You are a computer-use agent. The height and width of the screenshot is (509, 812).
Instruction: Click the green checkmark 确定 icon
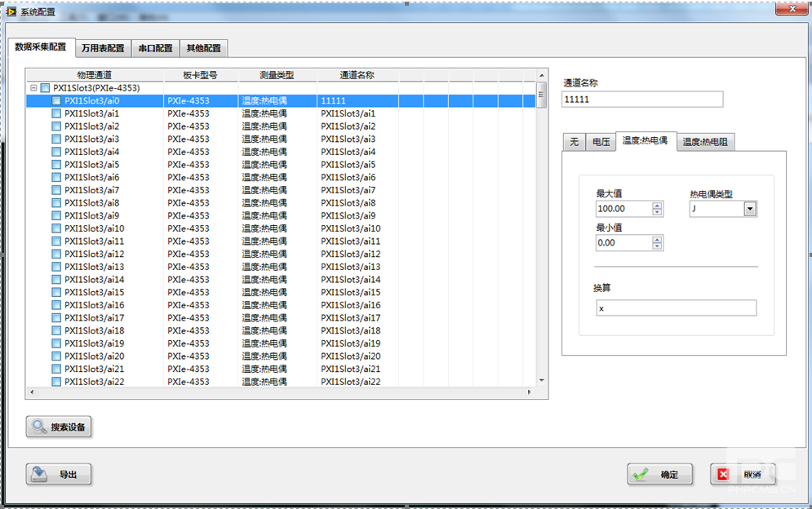tap(641, 474)
